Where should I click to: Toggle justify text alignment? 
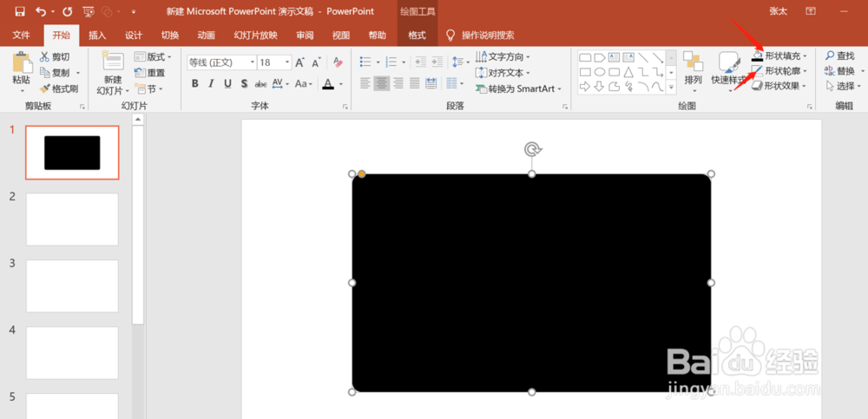[x=415, y=83]
